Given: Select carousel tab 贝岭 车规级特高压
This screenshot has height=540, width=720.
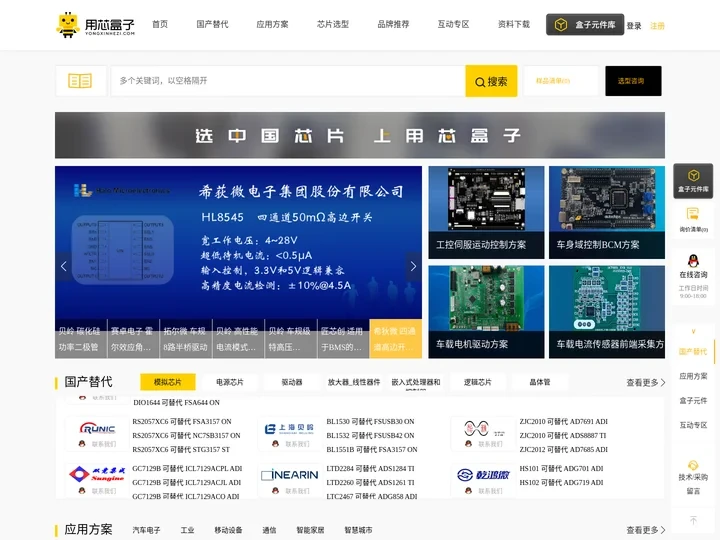Looking at the screenshot, I should pos(290,339).
